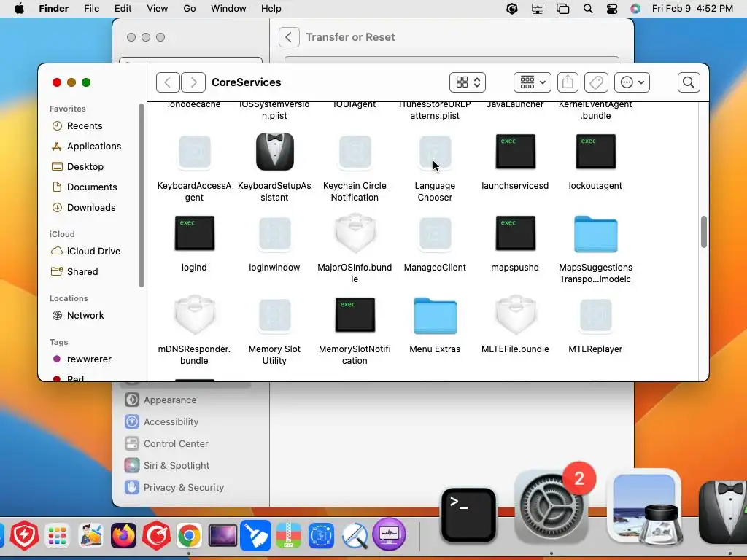
Task: Open Desktop in Finder sidebar
Action: click(77, 167)
